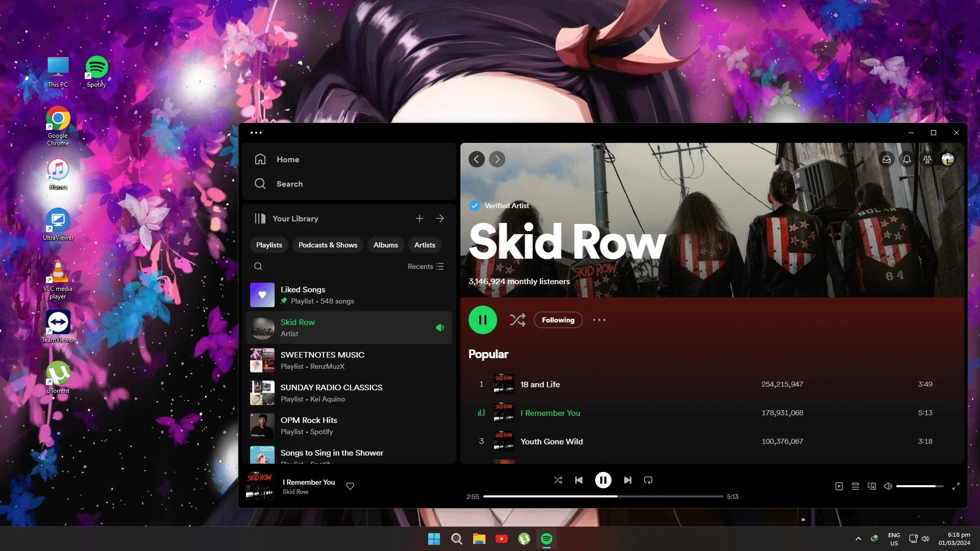
Task: Open Windows Start menu
Action: click(434, 539)
